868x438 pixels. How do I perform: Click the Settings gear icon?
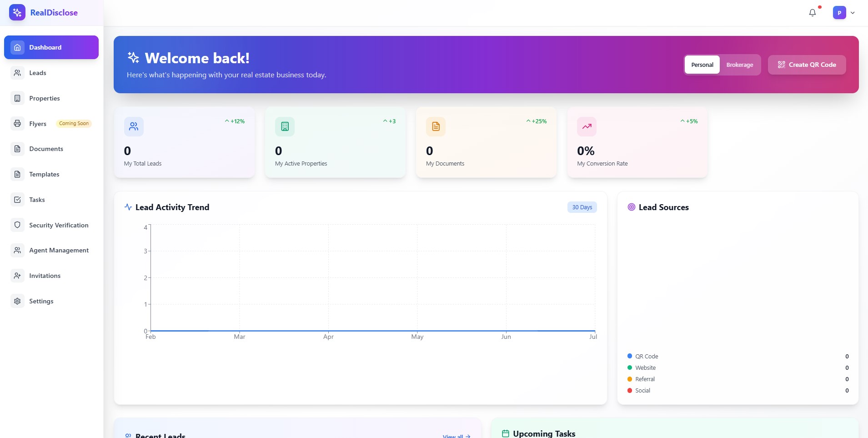pyautogui.click(x=17, y=301)
